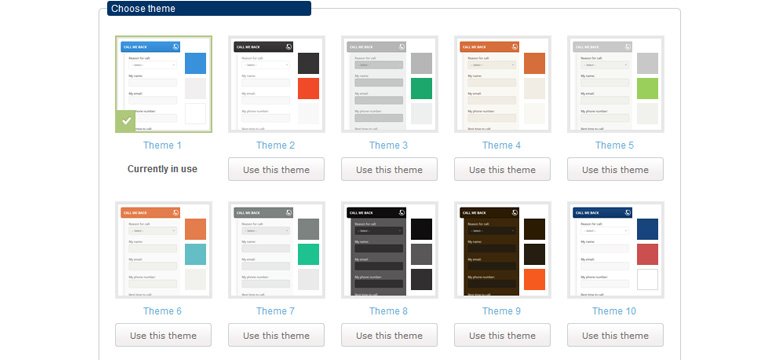The height and width of the screenshot is (360, 774).
Task: Open the Theme 3 link
Action: pyautogui.click(x=388, y=145)
